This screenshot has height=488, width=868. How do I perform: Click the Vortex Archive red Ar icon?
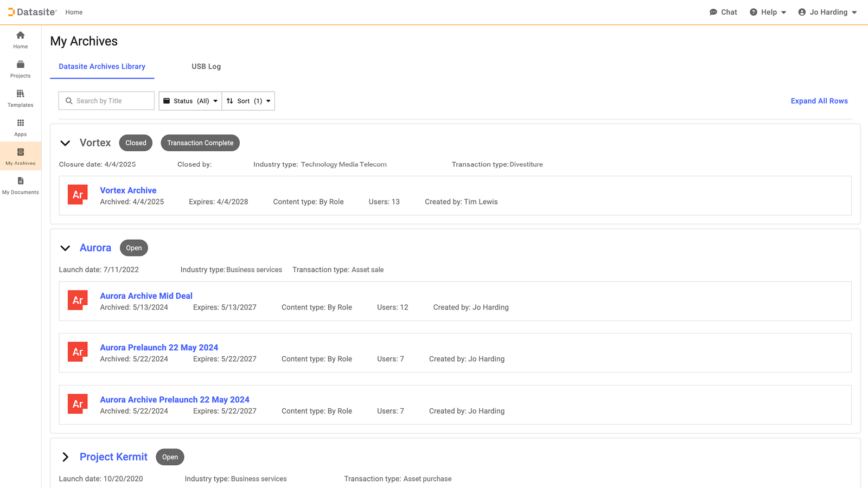[78, 195]
